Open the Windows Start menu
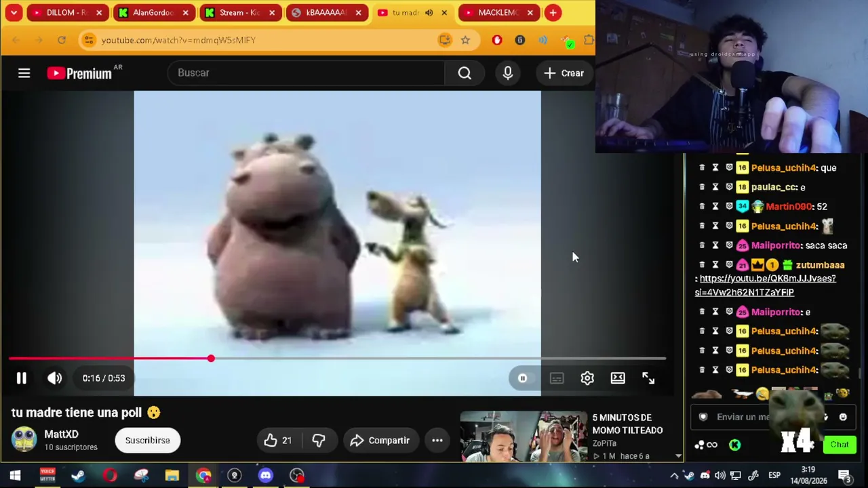The width and height of the screenshot is (868, 488). click(15, 475)
